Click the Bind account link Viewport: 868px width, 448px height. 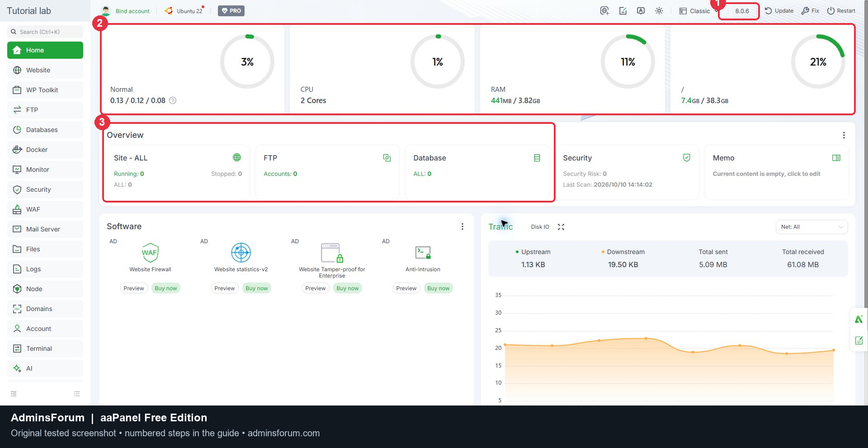click(x=132, y=11)
